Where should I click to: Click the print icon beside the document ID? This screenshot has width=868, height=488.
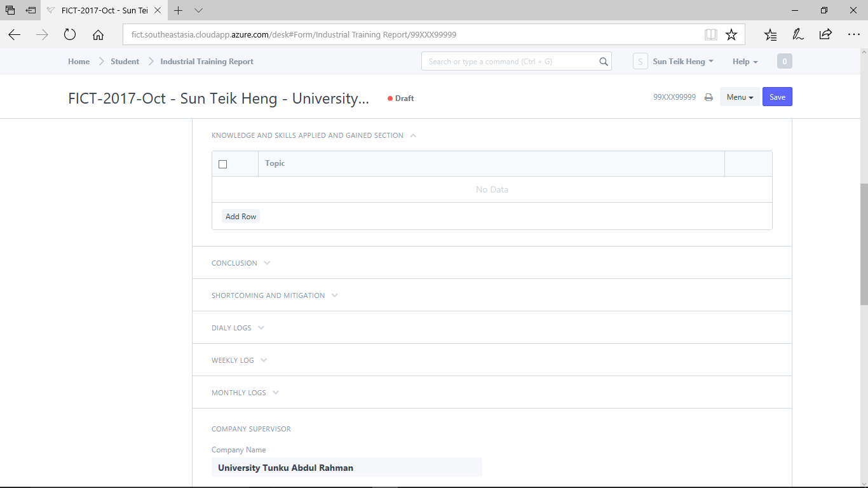(709, 97)
